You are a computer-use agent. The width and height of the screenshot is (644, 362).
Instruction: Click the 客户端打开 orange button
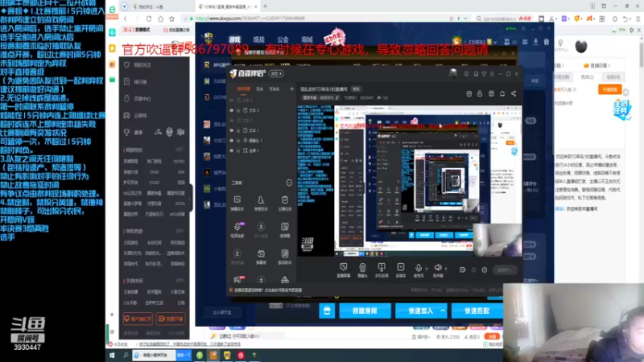(x=138, y=319)
